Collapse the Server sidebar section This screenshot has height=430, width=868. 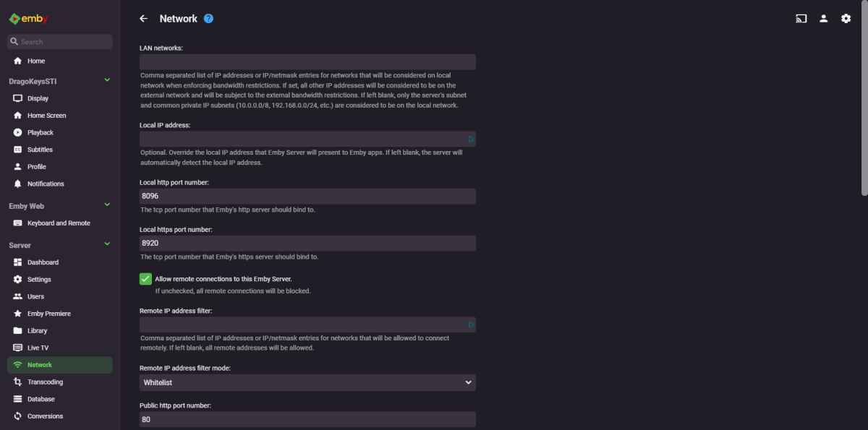click(107, 244)
